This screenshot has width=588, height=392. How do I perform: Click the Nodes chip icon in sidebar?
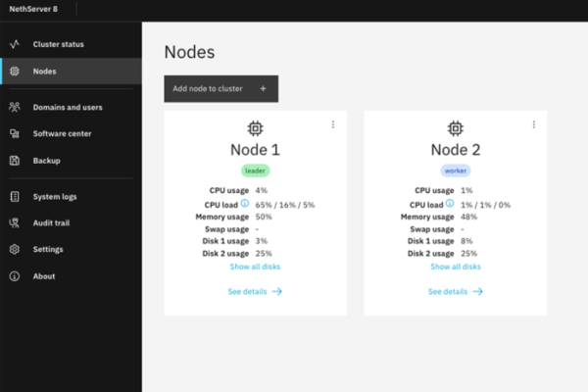[x=15, y=71]
